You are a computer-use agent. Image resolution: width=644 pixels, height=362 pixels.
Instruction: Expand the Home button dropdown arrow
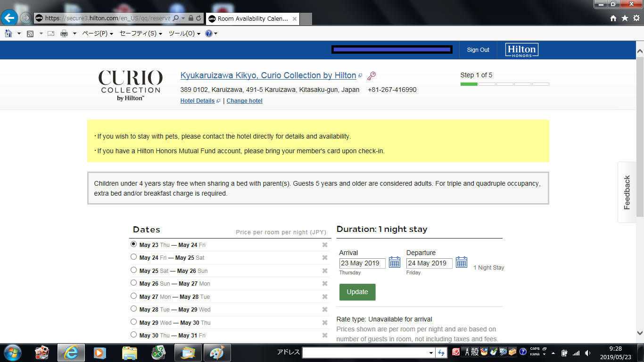click(x=19, y=33)
